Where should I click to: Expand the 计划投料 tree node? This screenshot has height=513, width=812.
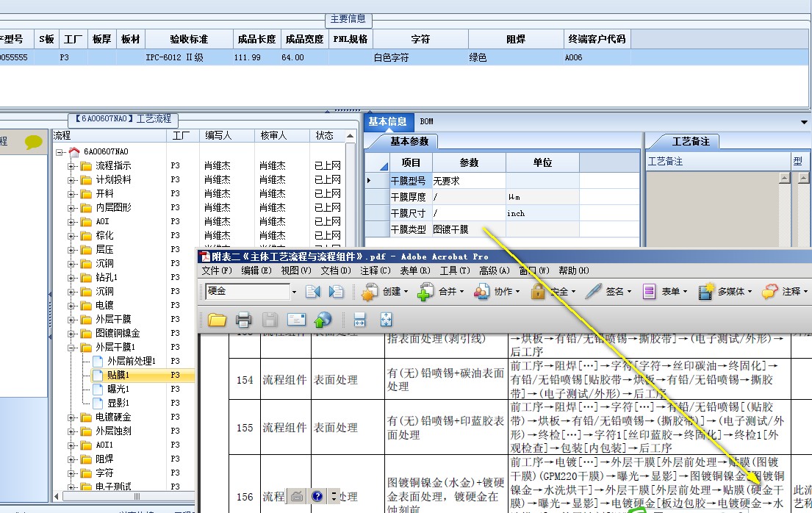[x=71, y=180]
